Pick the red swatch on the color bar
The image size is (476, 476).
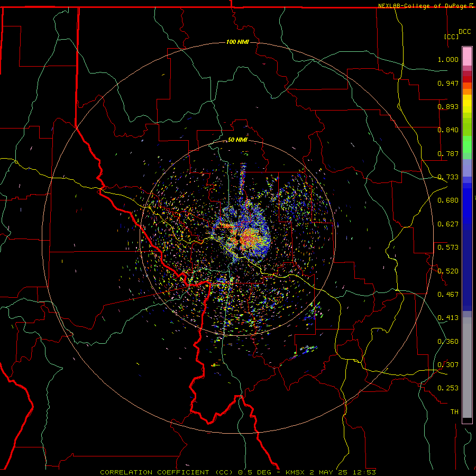pyautogui.click(x=467, y=79)
